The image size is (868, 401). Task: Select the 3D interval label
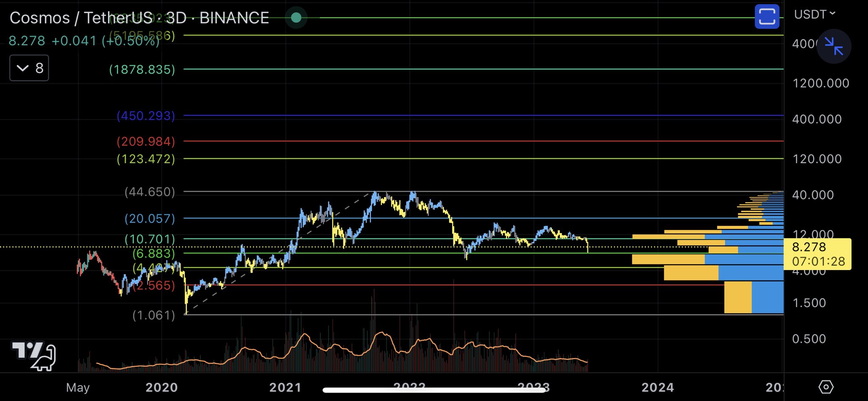[x=176, y=18]
